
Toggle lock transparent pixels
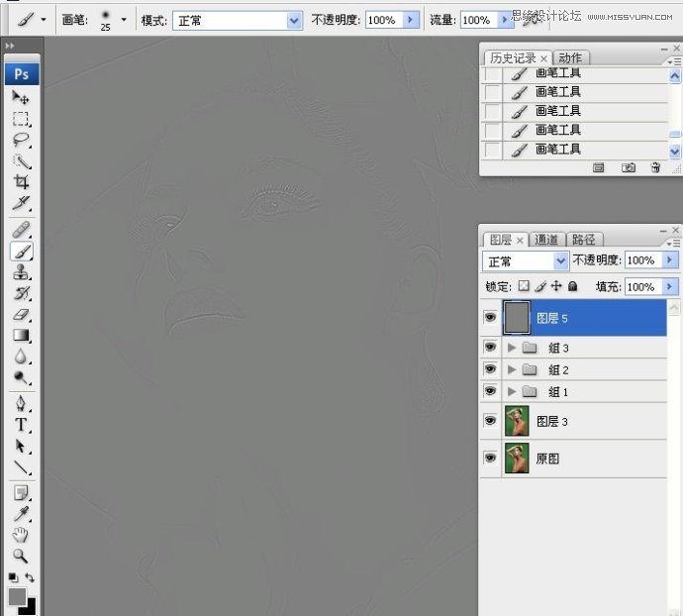[x=524, y=286]
